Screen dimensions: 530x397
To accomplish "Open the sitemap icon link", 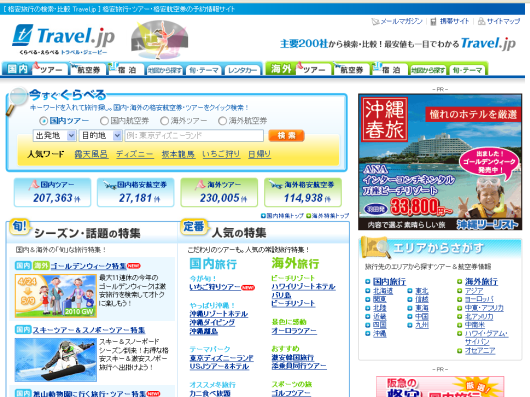I will point(481,22).
